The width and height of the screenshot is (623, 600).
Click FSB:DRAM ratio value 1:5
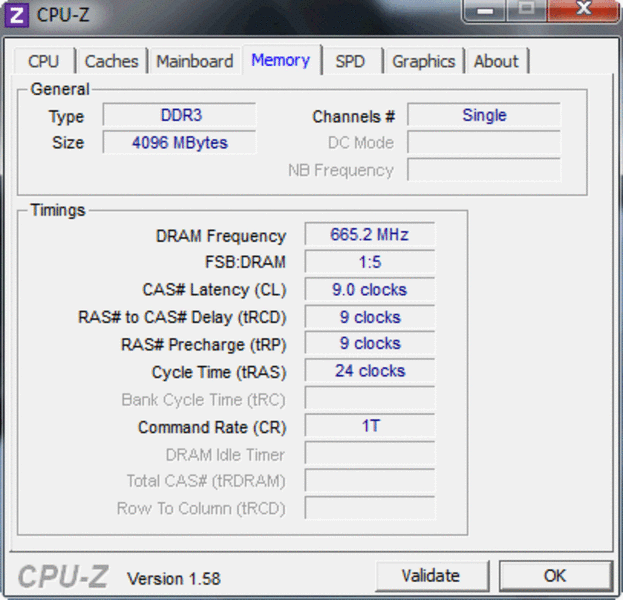370,261
